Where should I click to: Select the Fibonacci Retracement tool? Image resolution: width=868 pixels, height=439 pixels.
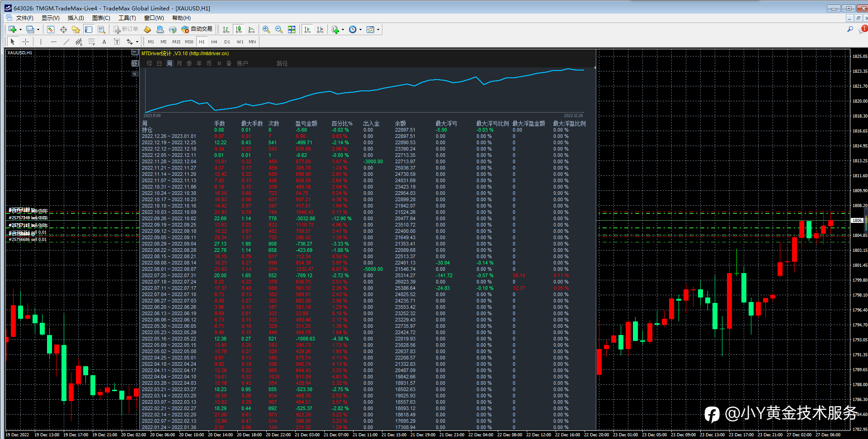[92, 42]
